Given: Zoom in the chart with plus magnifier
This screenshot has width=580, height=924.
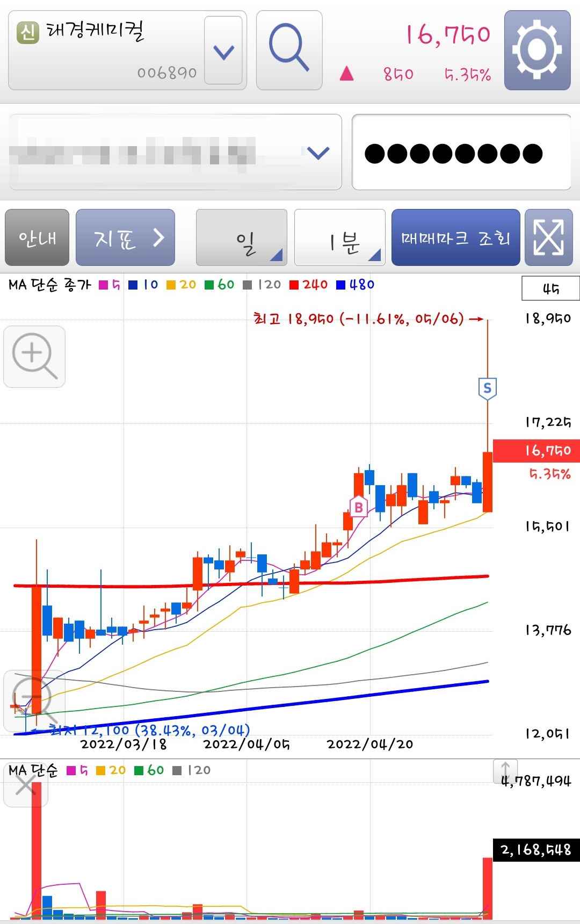Looking at the screenshot, I should (34, 357).
